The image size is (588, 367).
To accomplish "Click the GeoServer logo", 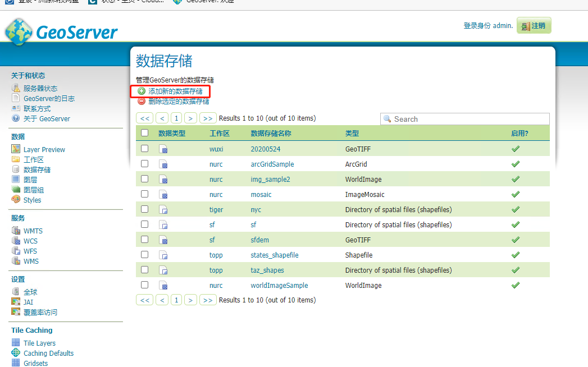I will point(61,32).
